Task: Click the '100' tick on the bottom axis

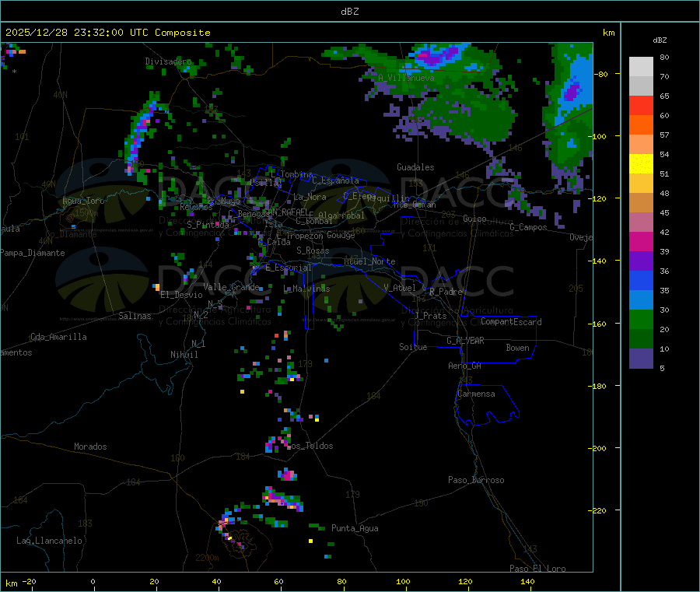Action: (403, 581)
